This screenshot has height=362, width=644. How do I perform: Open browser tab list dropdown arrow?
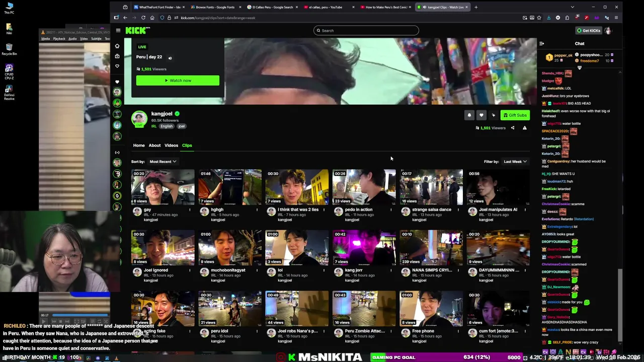click(x=572, y=7)
